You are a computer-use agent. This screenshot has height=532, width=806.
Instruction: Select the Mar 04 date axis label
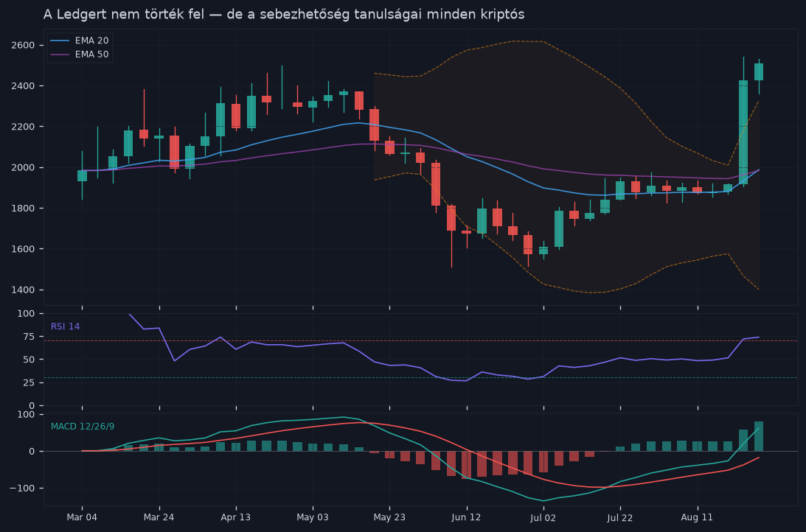pos(82,517)
